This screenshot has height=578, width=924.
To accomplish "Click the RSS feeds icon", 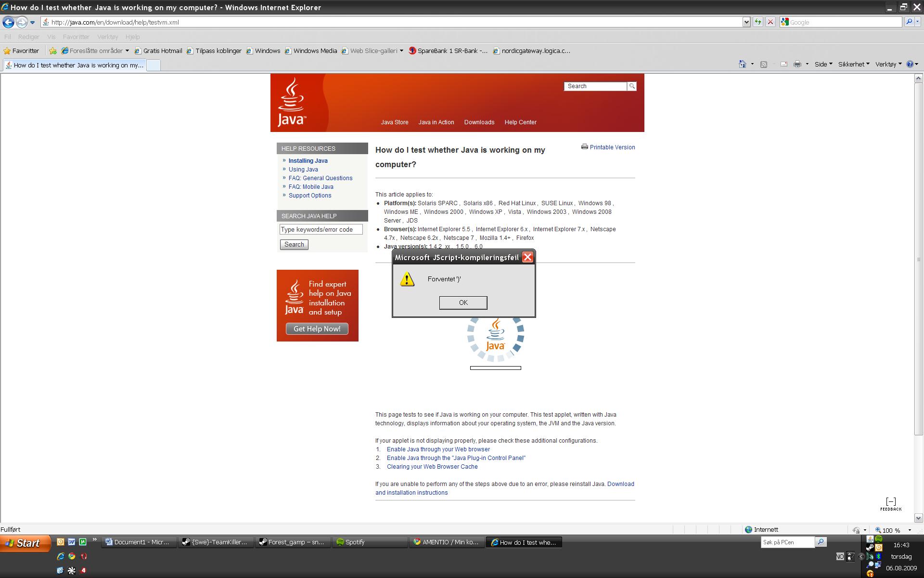I will point(763,64).
